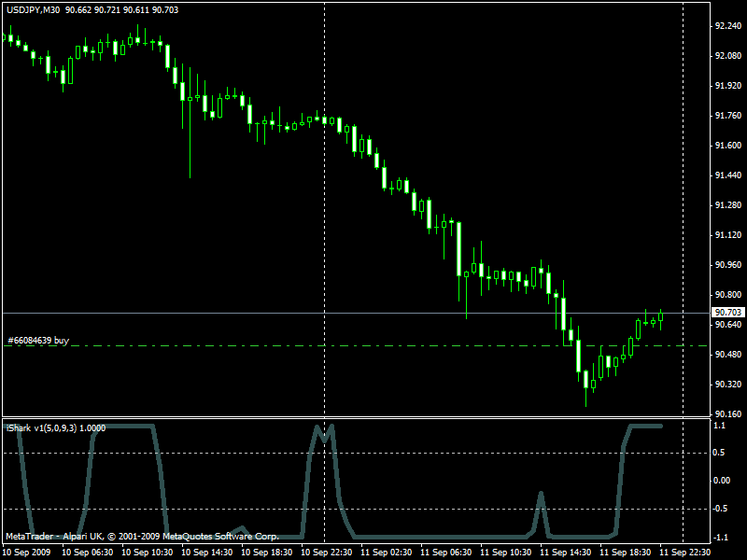Click the current price tag 90.703
The height and width of the screenshot is (560, 747).
(x=728, y=313)
